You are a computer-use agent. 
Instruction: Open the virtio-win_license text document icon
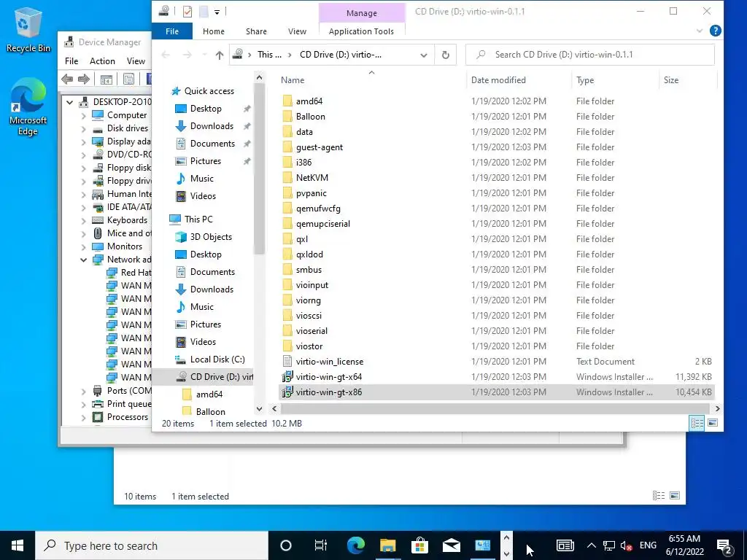[x=287, y=362]
